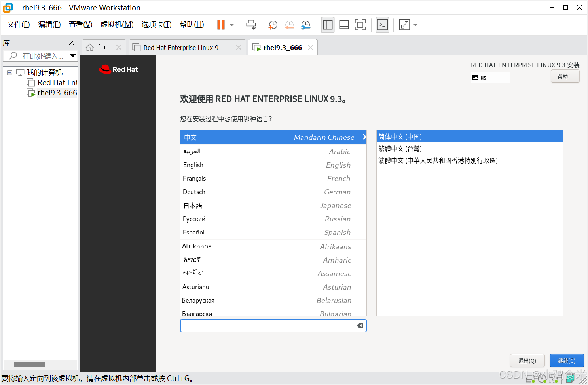The image size is (588, 385).
Task: Select 中文 Mandarin Chinese language row
Action: coord(273,137)
